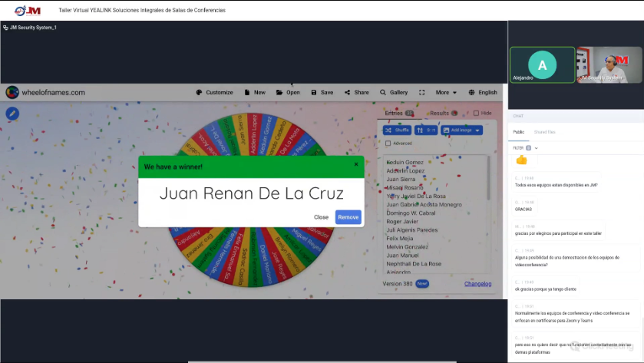
Task: Open the Changelog link
Action: [x=477, y=284]
